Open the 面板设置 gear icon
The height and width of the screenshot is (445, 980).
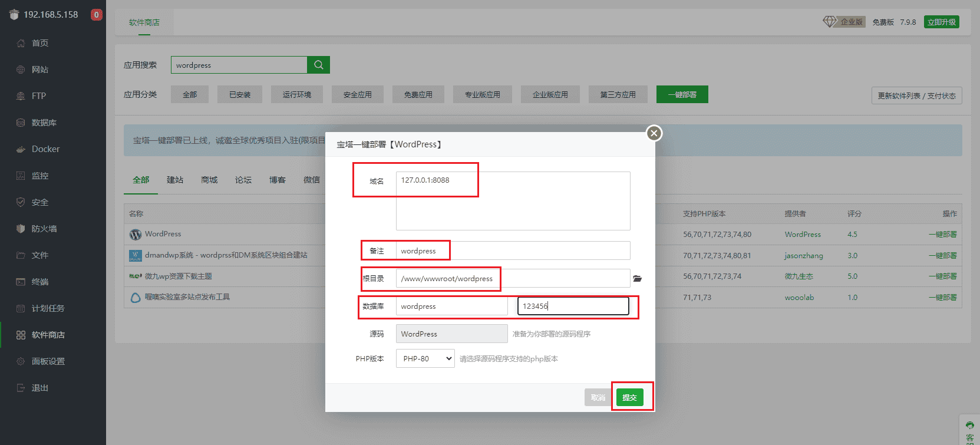[21, 361]
